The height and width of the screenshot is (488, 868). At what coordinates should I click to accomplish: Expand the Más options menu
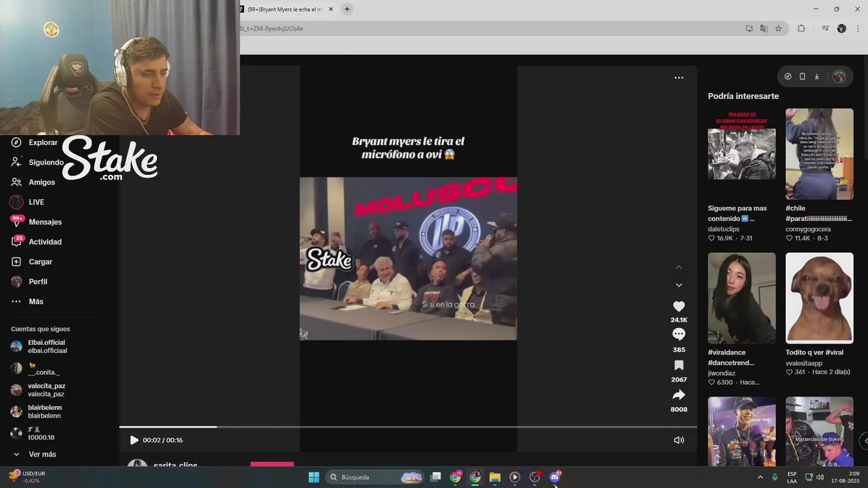[35, 302]
